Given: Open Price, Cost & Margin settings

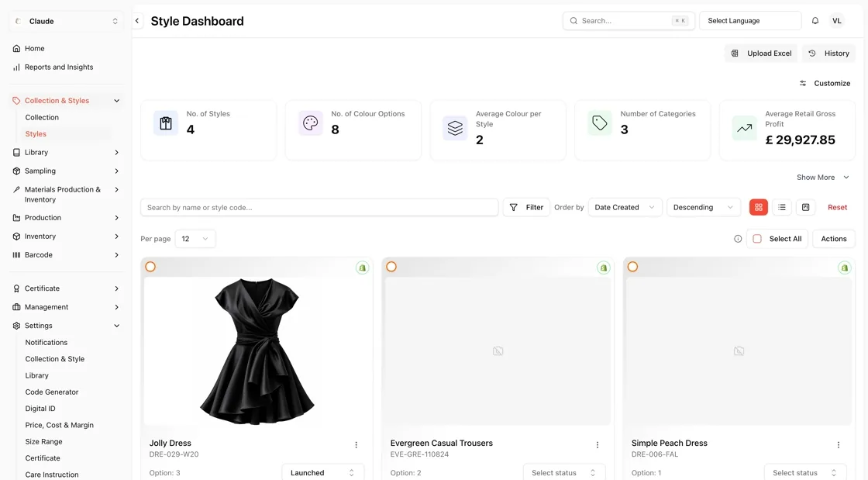Looking at the screenshot, I should pos(59,425).
